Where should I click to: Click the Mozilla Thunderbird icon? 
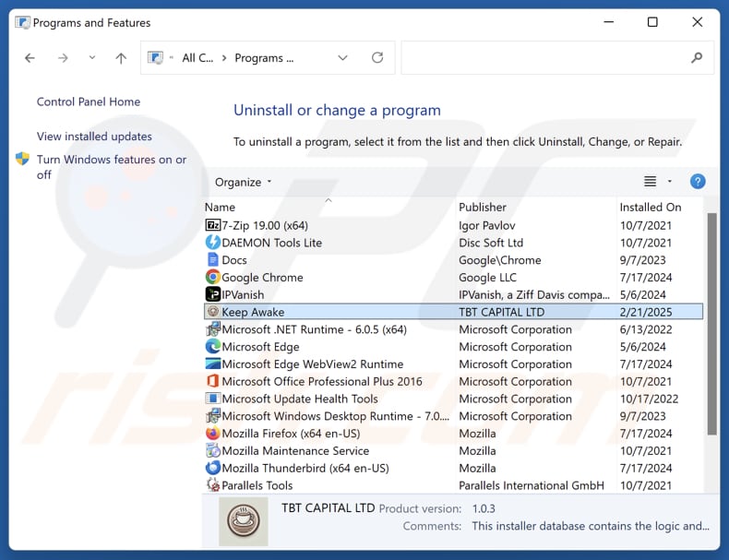click(x=212, y=468)
